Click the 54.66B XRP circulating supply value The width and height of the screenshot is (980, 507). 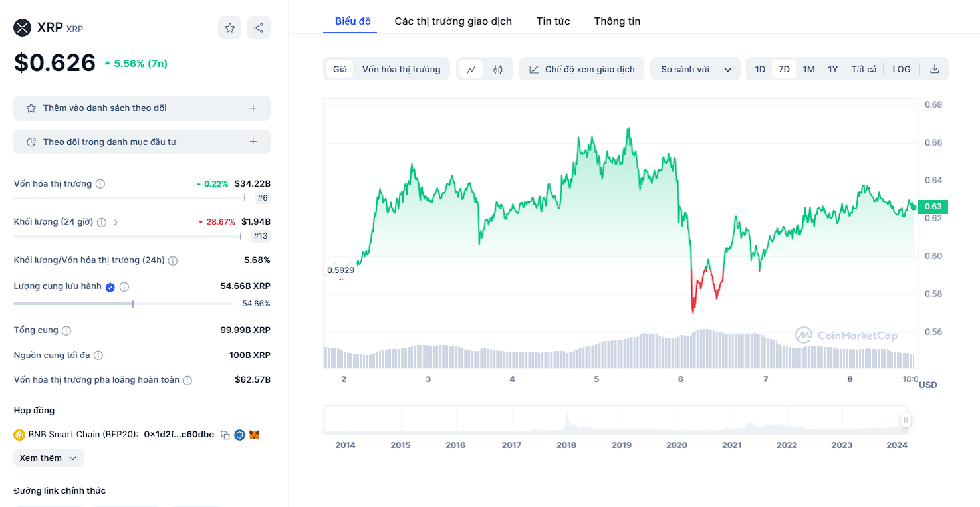click(x=245, y=286)
